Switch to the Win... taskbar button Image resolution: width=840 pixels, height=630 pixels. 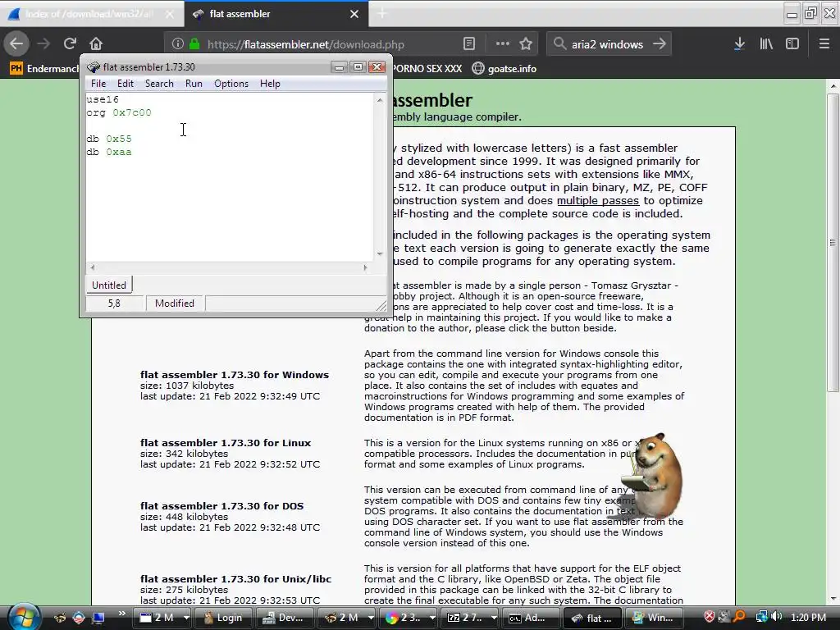click(x=654, y=618)
